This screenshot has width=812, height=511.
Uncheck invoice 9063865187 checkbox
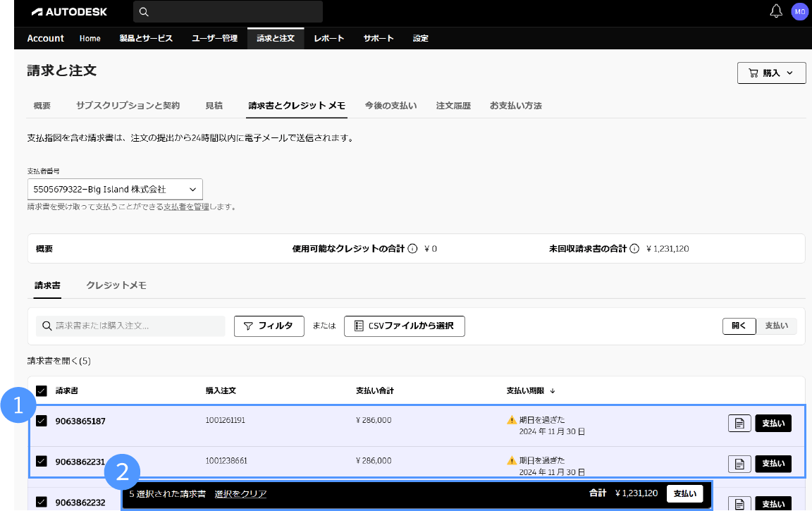[x=42, y=421]
